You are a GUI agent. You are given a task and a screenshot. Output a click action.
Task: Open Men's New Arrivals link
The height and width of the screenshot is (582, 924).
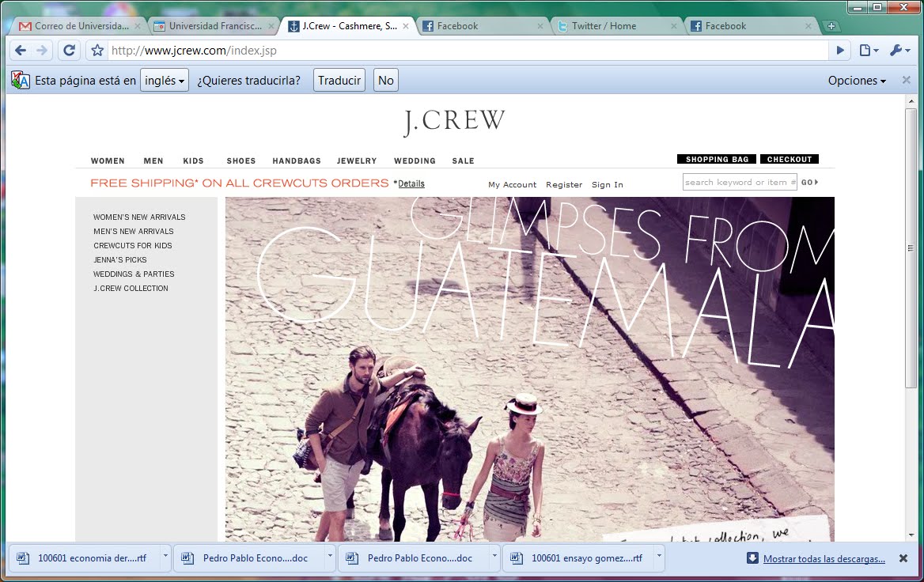(x=133, y=232)
